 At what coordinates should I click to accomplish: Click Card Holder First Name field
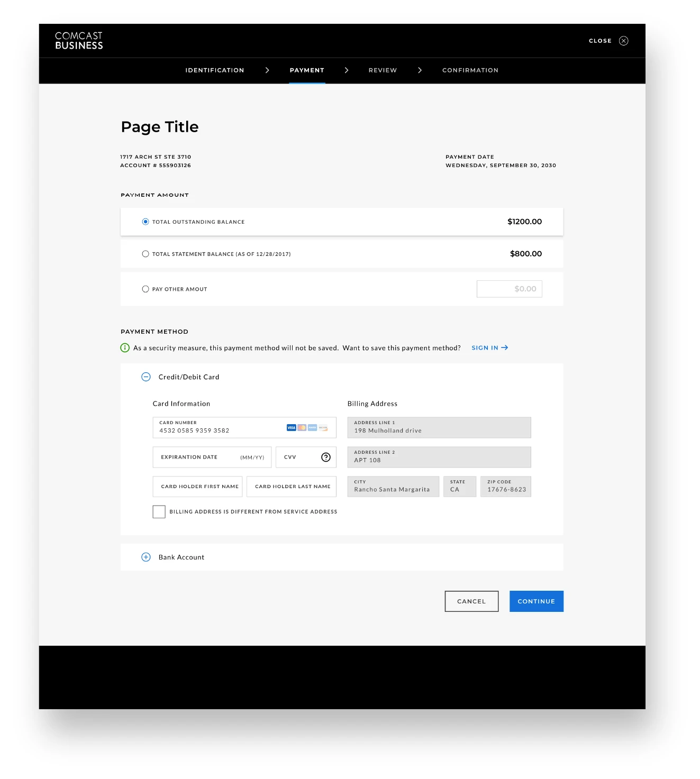point(197,487)
